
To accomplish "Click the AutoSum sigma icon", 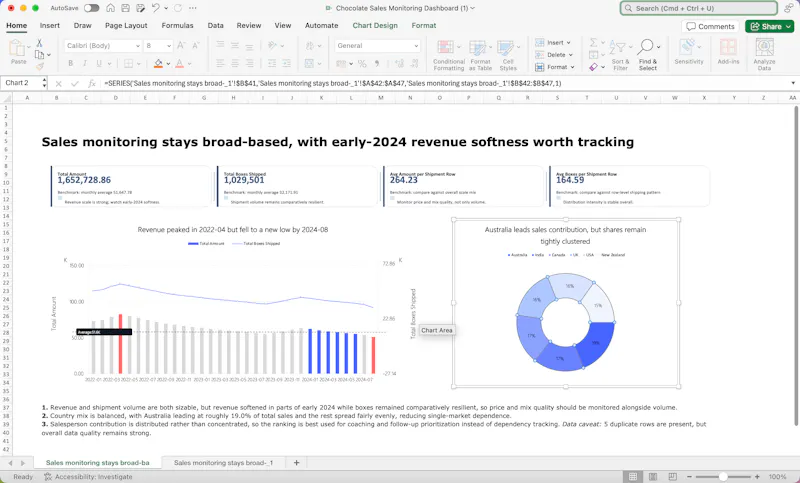I will (x=593, y=43).
